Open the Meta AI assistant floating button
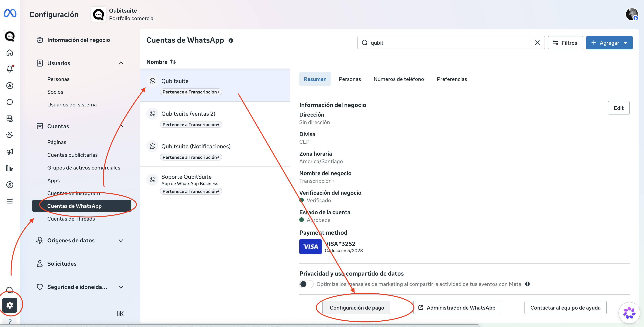The width and height of the screenshot is (644, 327). 629,313
